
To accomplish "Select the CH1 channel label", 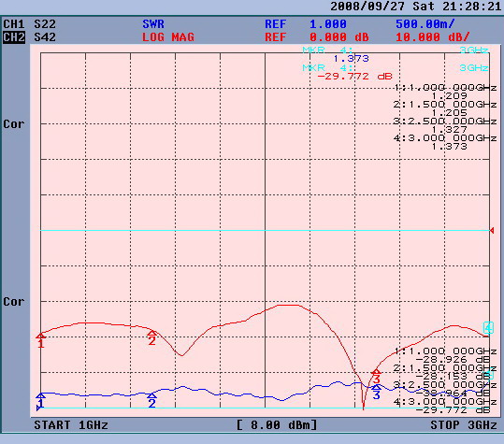I will click(x=13, y=24).
